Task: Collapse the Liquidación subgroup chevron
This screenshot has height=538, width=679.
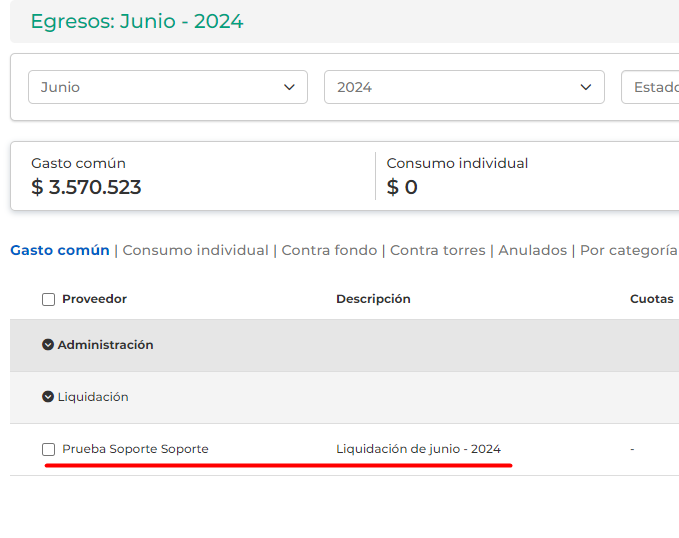Action: tap(48, 396)
